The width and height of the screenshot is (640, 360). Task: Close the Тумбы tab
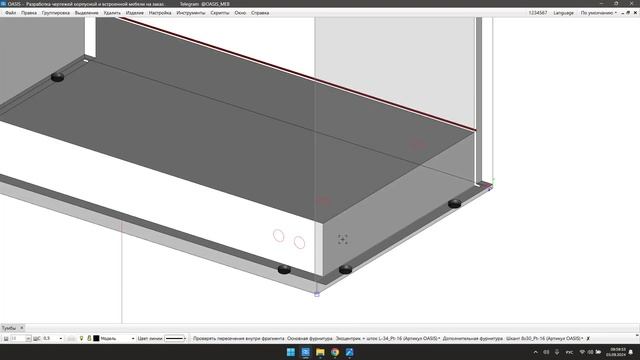click(x=22, y=328)
